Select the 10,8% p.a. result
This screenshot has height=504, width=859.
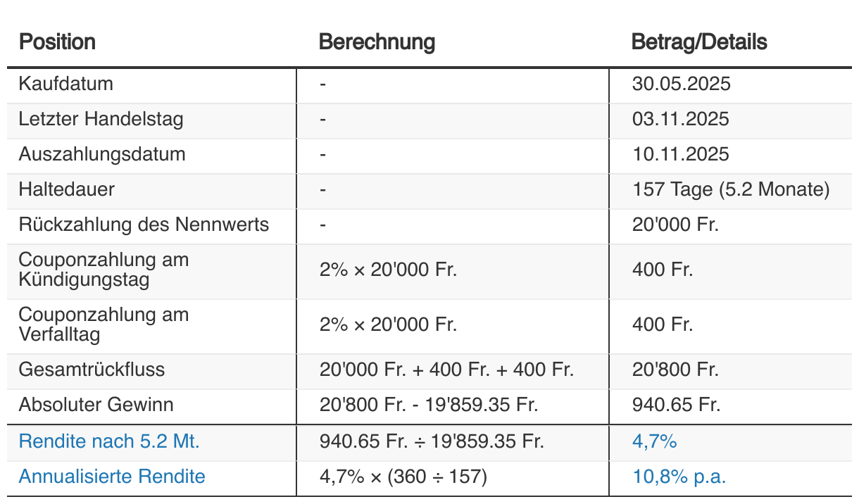pyautogui.click(x=679, y=477)
